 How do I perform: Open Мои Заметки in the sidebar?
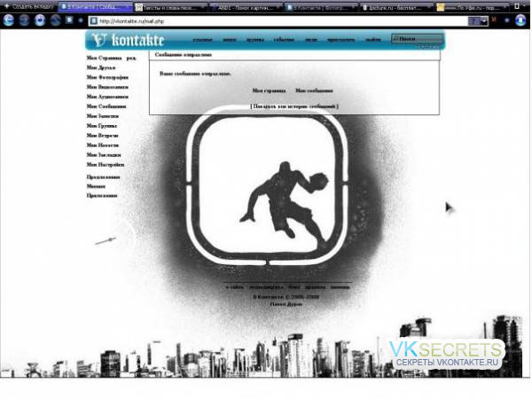click(103, 116)
